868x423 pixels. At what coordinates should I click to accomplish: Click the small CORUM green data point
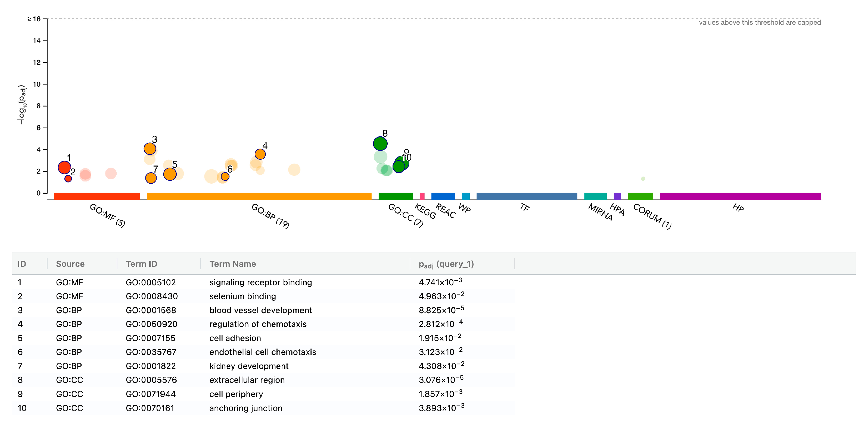[x=643, y=178]
